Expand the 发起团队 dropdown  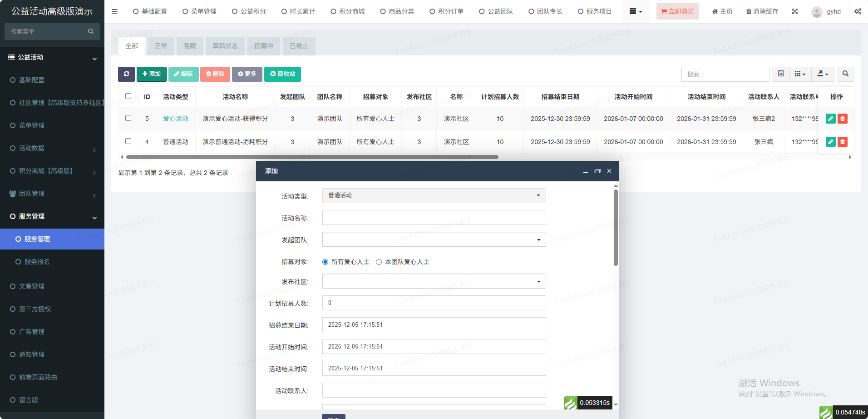pyautogui.click(x=434, y=239)
